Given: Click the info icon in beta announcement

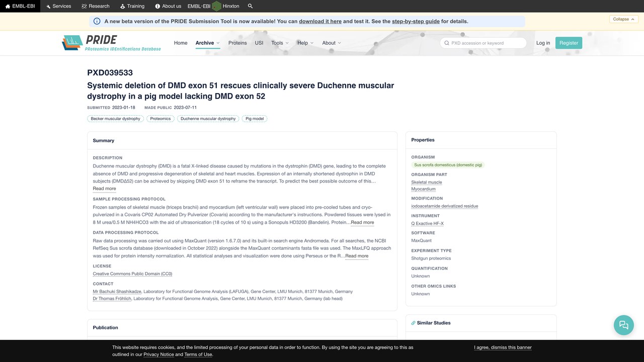Looking at the screenshot, I should (x=97, y=21).
